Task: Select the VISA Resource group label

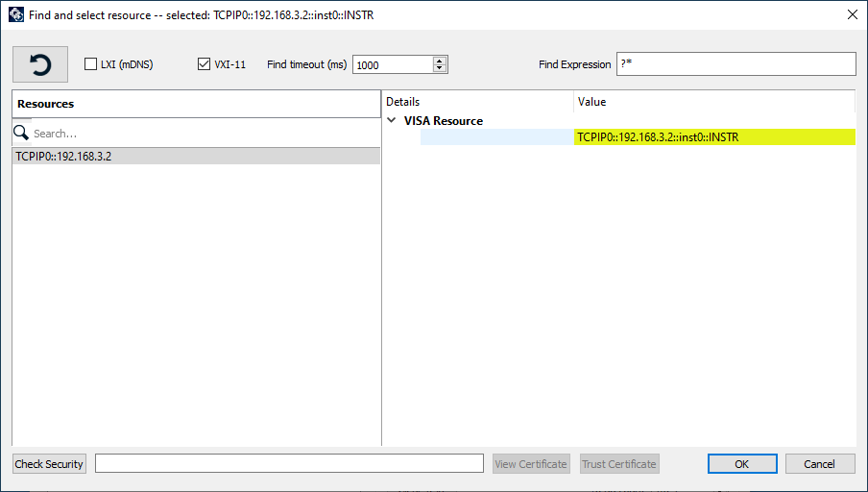Action: [x=444, y=121]
